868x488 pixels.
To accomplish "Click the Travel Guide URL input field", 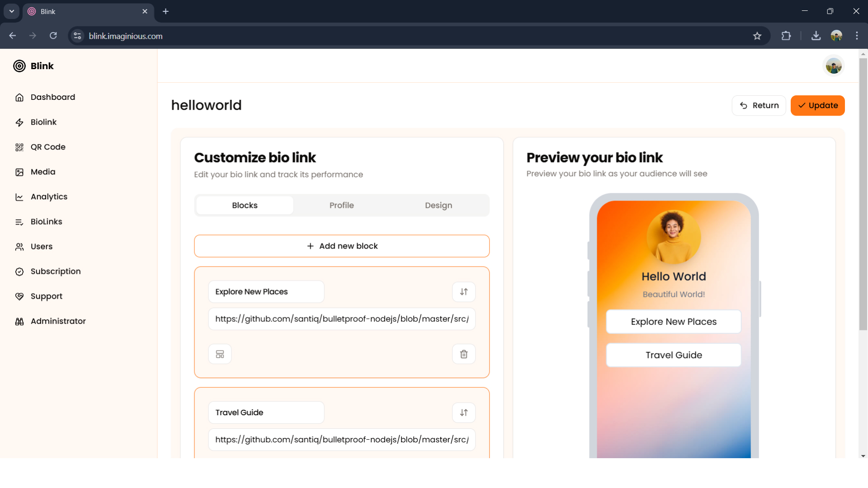I will tap(341, 439).
